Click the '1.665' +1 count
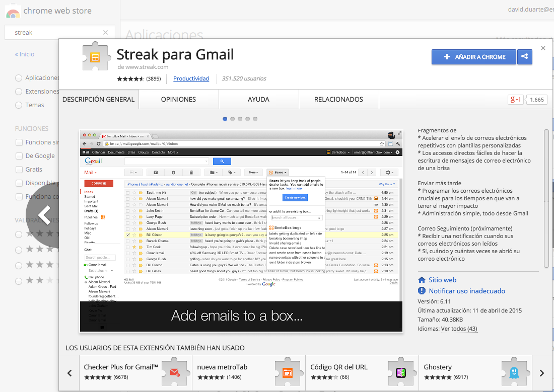The image size is (554, 392). [537, 100]
